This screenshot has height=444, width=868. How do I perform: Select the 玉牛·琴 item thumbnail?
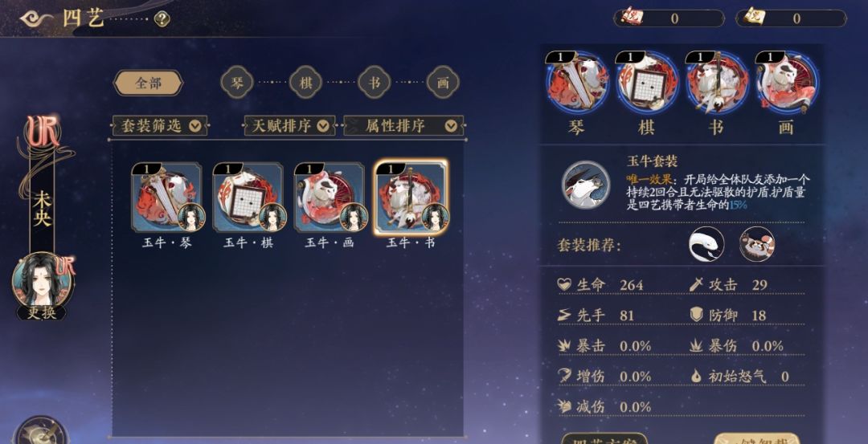pos(167,197)
